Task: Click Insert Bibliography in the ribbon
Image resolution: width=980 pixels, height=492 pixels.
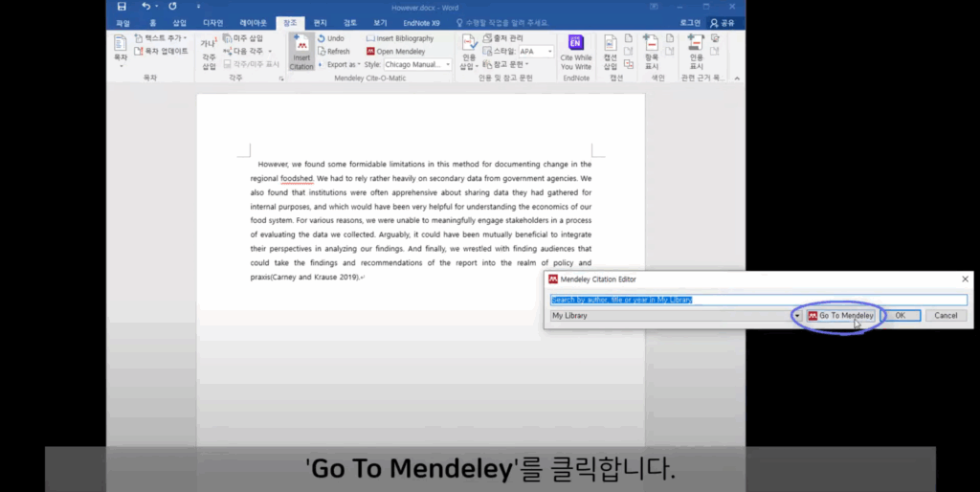Action: (x=400, y=38)
